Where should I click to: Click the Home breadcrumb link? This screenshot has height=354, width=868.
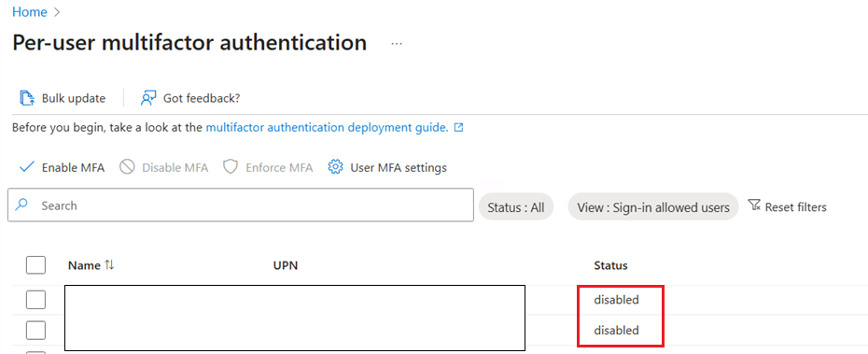click(x=29, y=12)
